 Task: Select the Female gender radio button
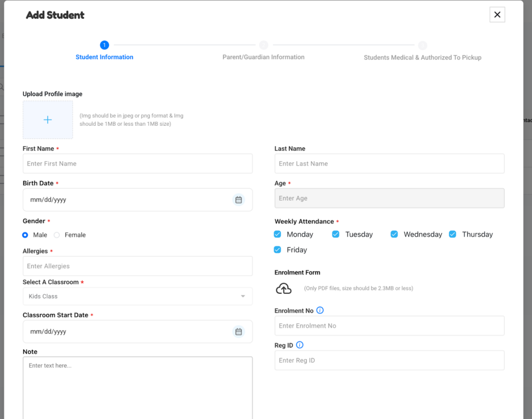(57, 235)
